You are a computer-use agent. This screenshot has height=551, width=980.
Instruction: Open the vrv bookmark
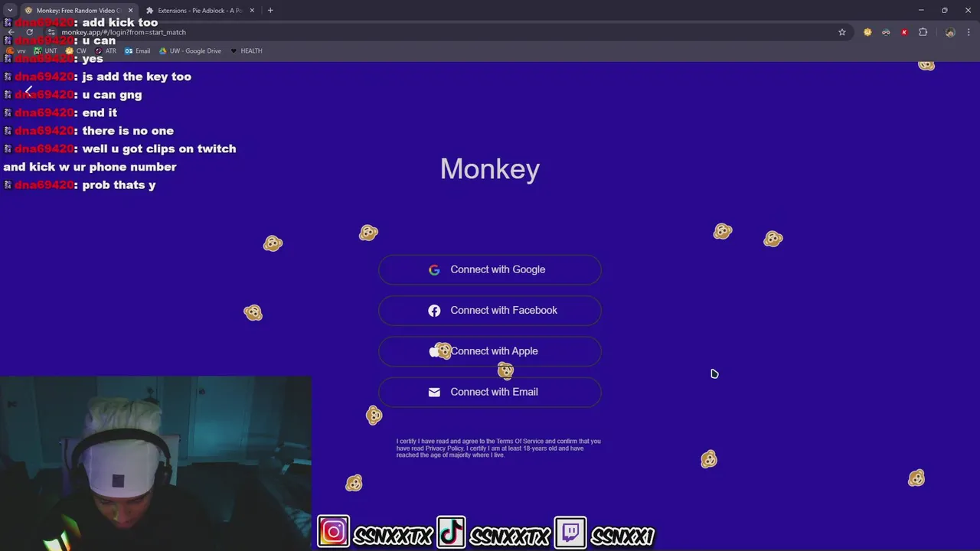pyautogui.click(x=16, y=51)
